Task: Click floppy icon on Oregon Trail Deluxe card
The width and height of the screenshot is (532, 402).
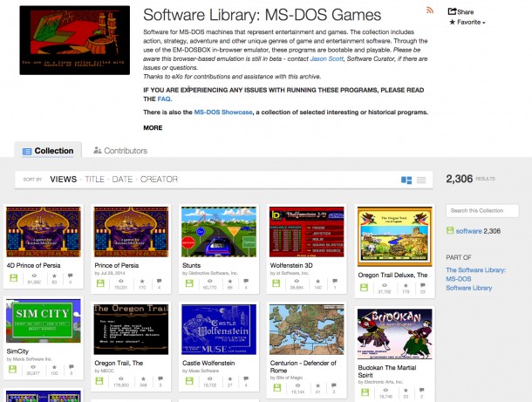Action: (364, 288)
